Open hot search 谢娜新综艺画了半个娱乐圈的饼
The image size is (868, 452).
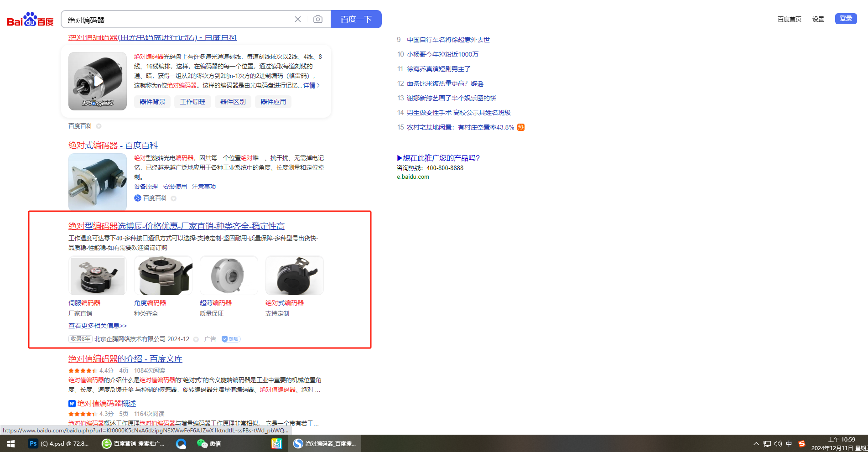coord(452,98)
